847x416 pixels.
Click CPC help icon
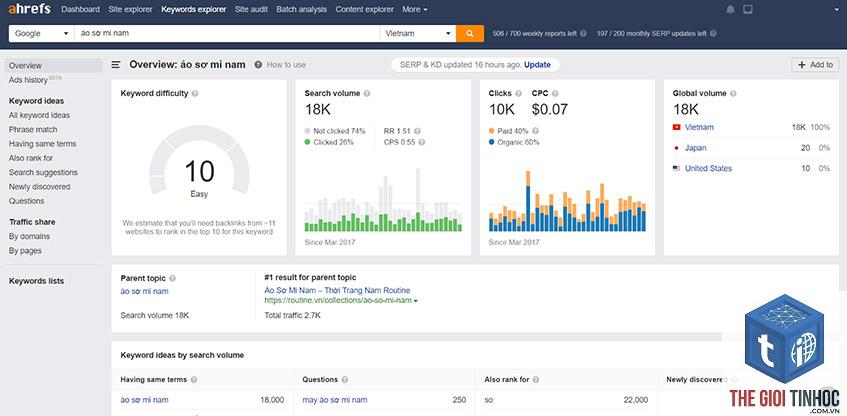[x=555, y=93]
